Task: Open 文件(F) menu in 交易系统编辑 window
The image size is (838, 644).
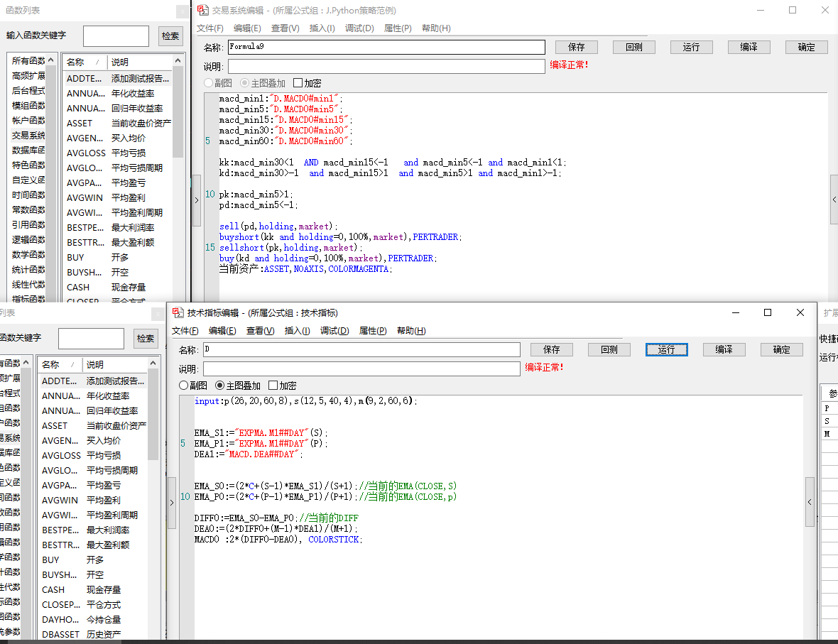Action: [x=210, y=28]
